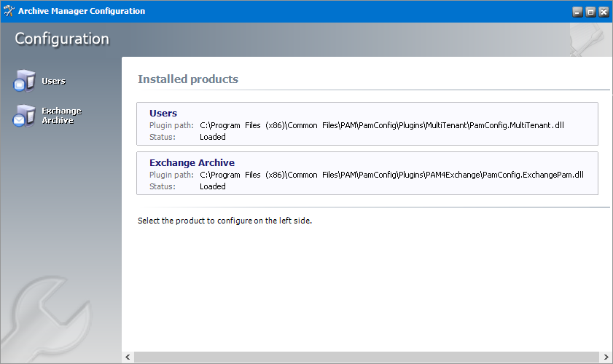This screenshot has width=613, height=364.
Task: Maximize the Archive Manager Configuration window
Action: [590, 12]
